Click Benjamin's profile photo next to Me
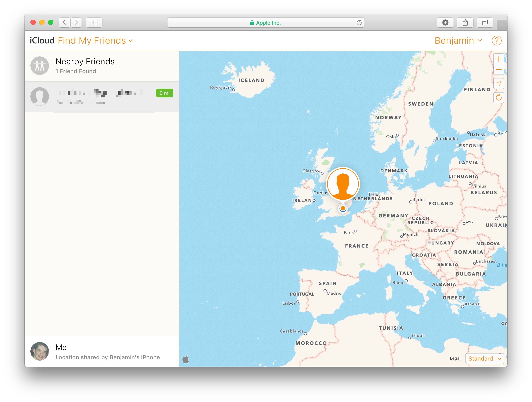This screenshot has width=532, height=402. click(x=40, y=351)
